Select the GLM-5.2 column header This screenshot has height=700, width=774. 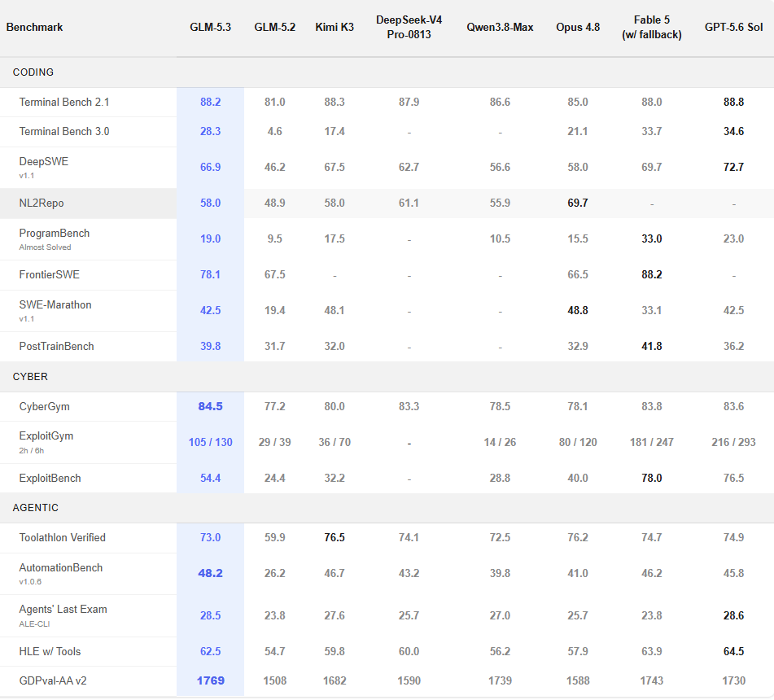pos(275,27)
